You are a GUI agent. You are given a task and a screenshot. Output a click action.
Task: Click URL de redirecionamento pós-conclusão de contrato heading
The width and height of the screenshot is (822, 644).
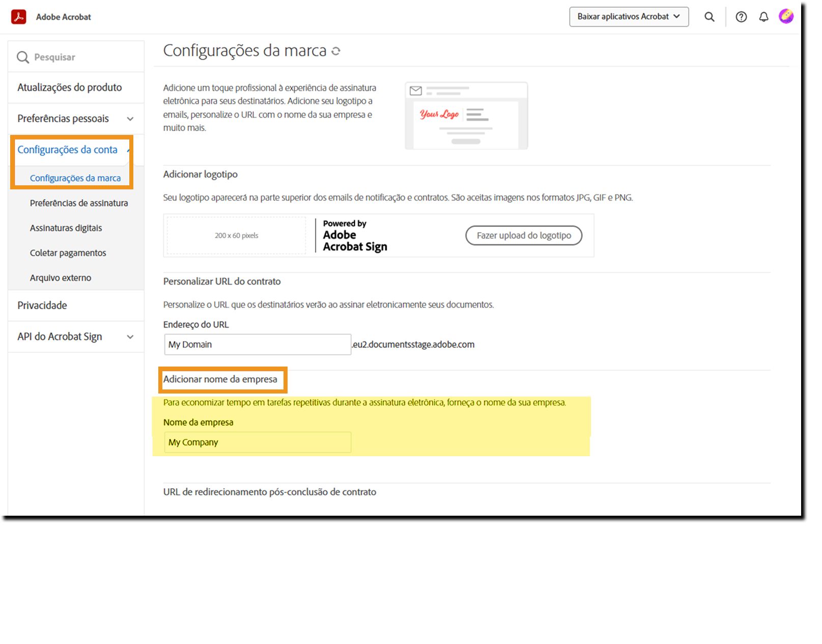click(x=270, y=492)
